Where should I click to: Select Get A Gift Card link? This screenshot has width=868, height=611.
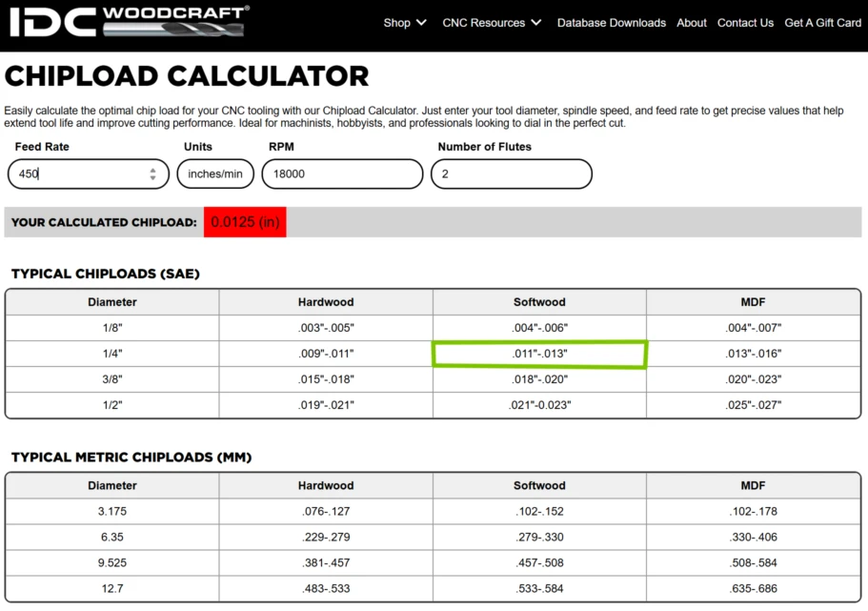822,23
